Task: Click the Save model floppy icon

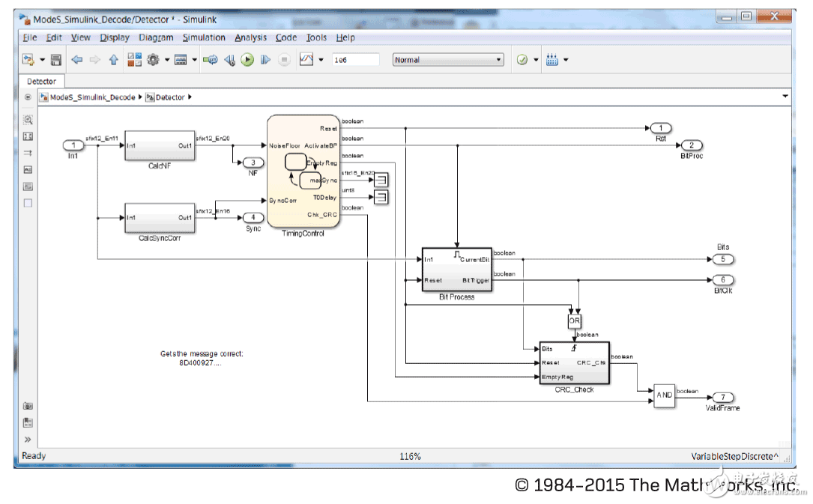Action: pyautogui.click(x=56, y=60)
